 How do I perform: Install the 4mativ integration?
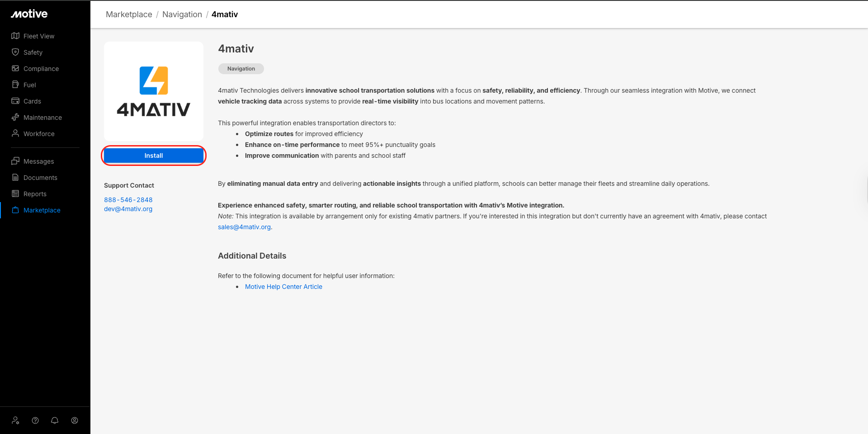pos(154,156)
